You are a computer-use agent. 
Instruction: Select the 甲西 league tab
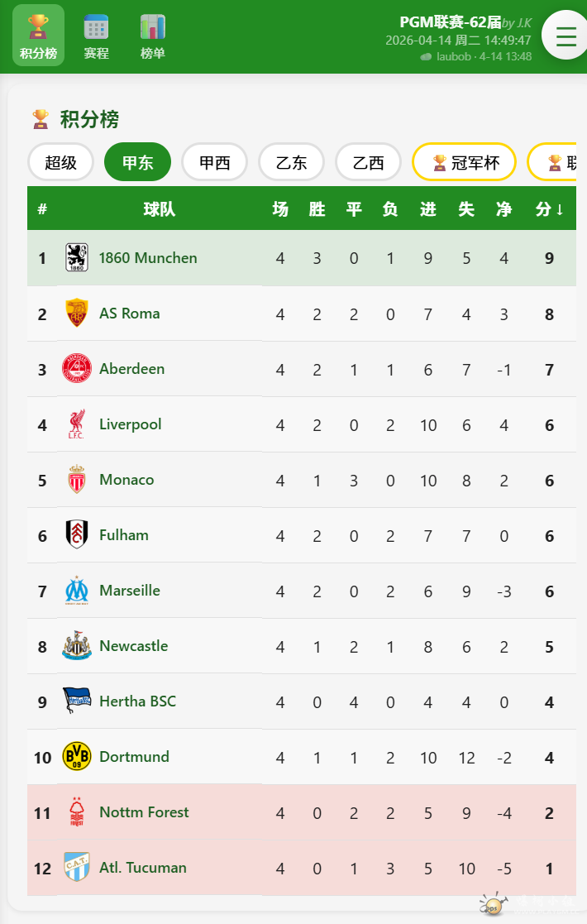click(215, 162)
